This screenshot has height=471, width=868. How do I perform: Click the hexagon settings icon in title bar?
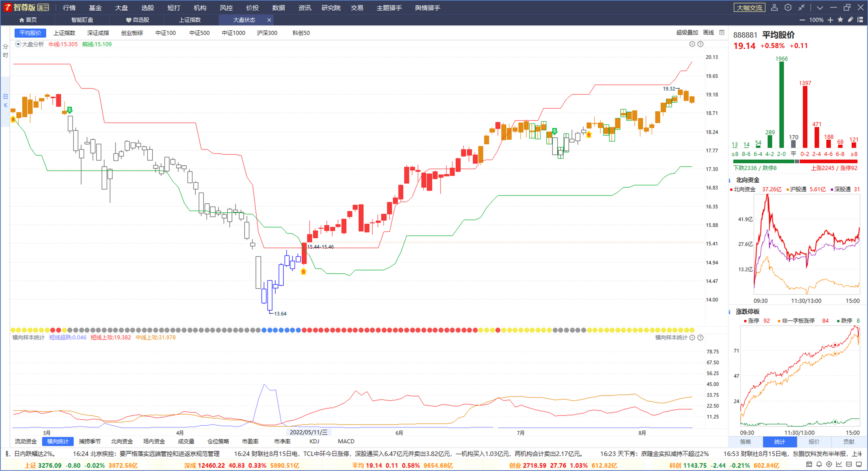pos(788,8)
